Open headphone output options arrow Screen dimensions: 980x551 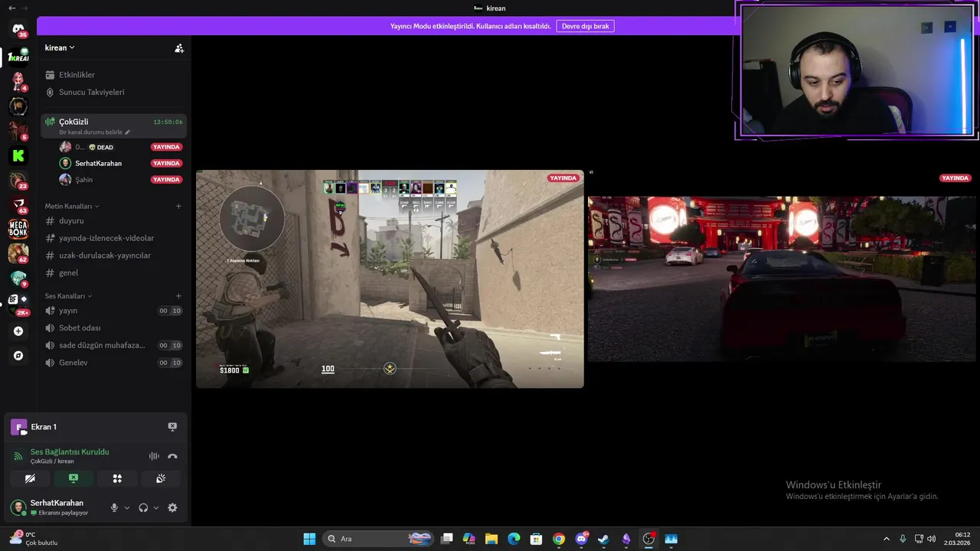point(156,507)
